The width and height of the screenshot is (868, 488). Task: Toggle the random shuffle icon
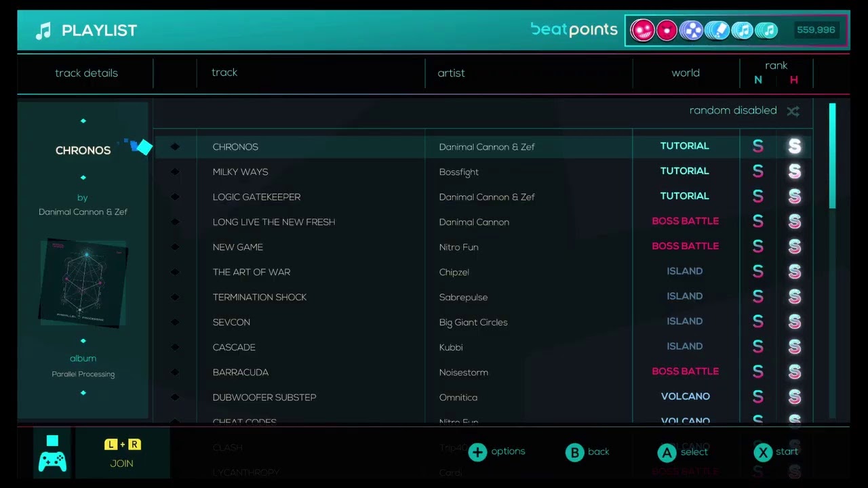click(x=793, y=111)
